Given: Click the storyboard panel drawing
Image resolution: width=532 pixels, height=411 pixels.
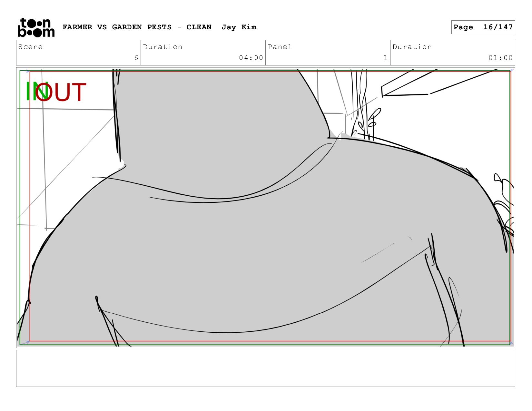Looking at the screenshot, I should coord(265,207).
